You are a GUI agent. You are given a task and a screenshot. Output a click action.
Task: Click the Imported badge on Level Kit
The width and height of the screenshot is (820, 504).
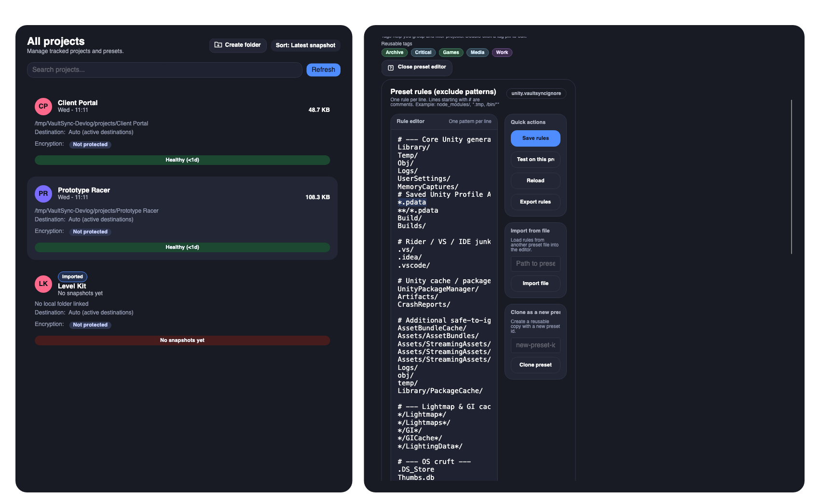click(x=72, y=277)
